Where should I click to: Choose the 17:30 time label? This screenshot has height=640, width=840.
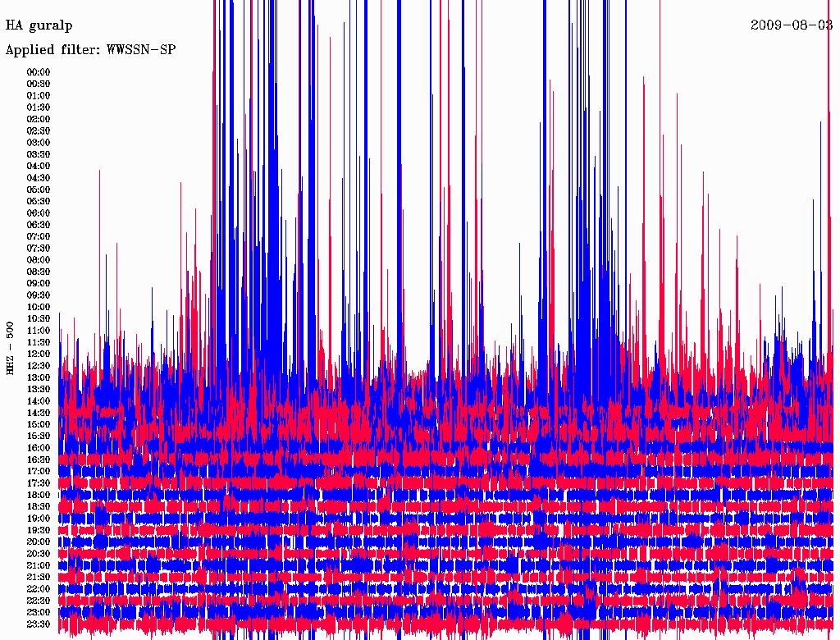coord(39,483)
